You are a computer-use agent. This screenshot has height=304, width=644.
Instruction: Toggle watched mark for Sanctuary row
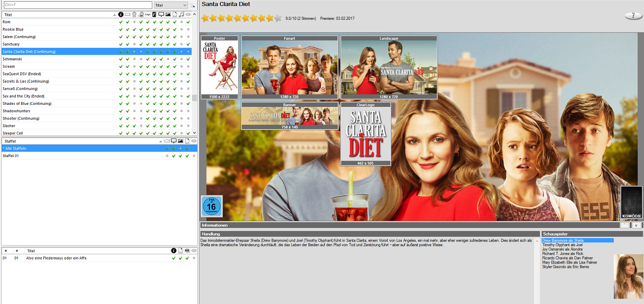pos(188,44)
